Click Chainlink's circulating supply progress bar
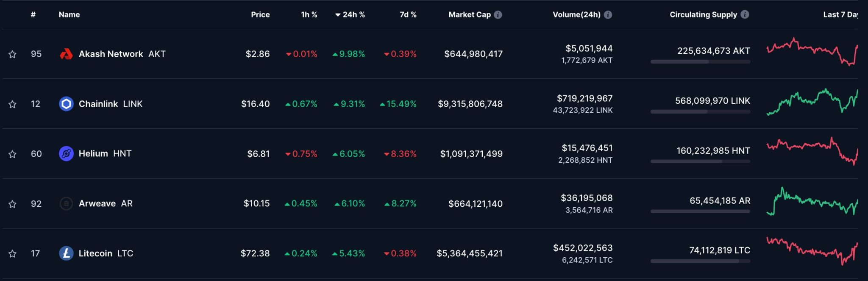Image resolution: width=868 pixels, height=281 pixels. [x=700, y=112]
